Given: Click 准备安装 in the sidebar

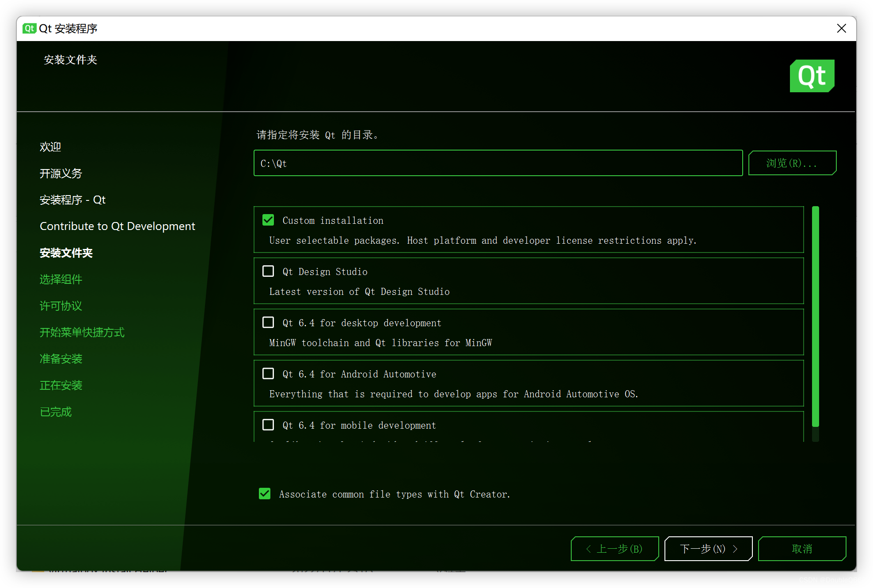Looking at the screenshot, I should click(61, 359).
